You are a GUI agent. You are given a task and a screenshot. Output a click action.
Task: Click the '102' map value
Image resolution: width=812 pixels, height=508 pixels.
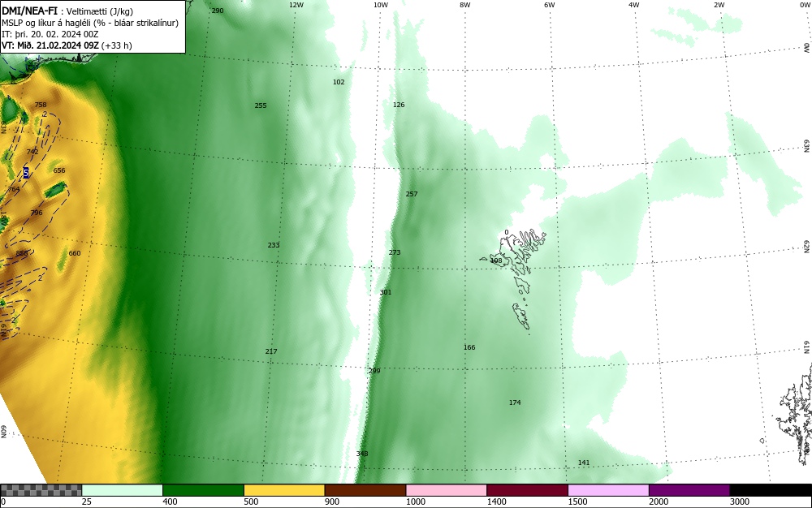pos(339,82)
